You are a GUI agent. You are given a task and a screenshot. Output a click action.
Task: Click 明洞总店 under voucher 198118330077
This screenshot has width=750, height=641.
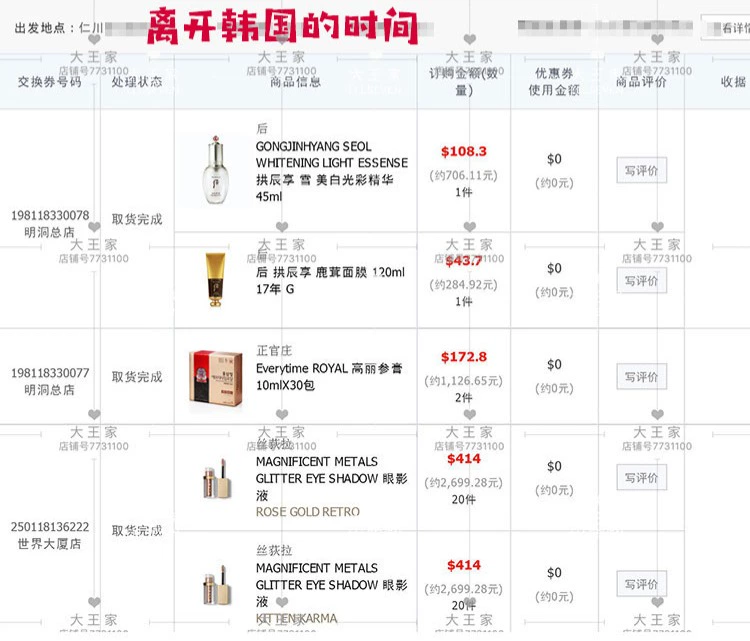50,390
